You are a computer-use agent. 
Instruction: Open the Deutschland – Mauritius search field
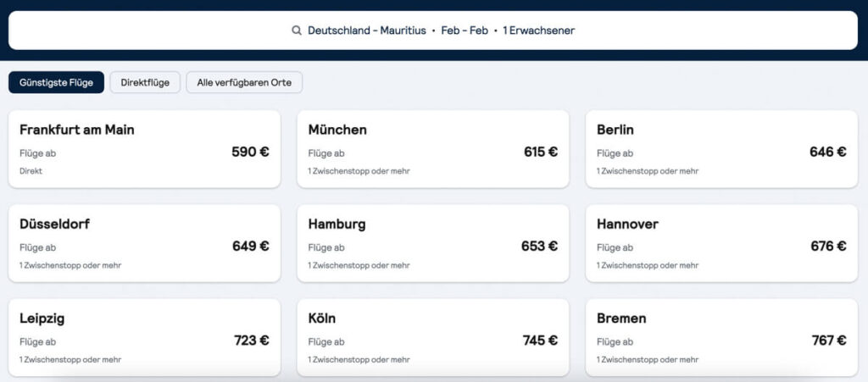pos(433,30)
